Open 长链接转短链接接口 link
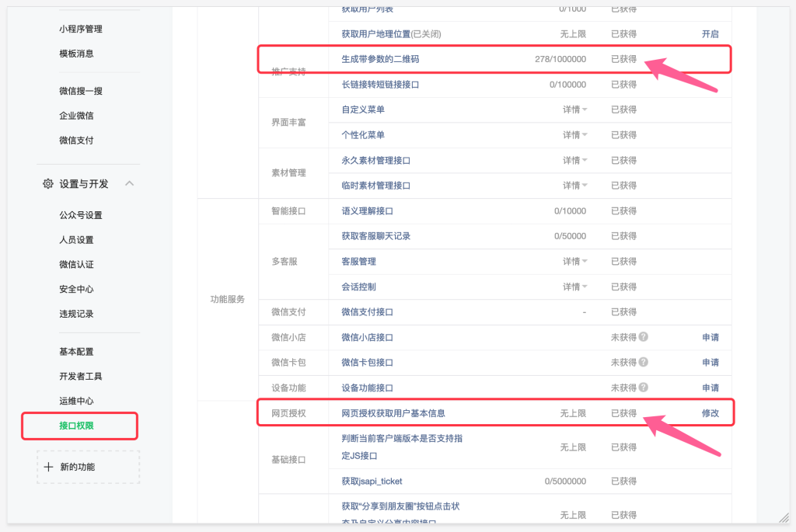Image resolution: width=796 pixels, height=532 pixels. tap(380, 84)
